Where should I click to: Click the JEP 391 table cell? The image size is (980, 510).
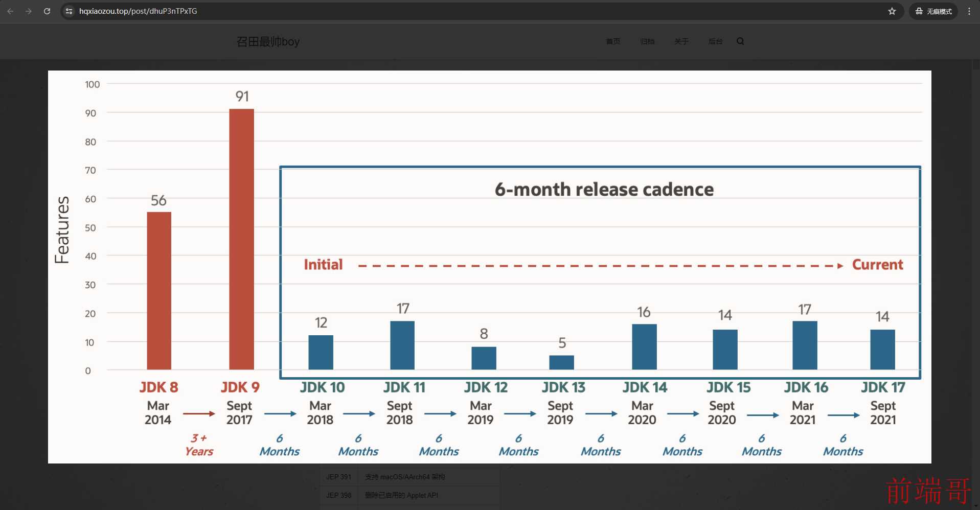coord(339,477)
